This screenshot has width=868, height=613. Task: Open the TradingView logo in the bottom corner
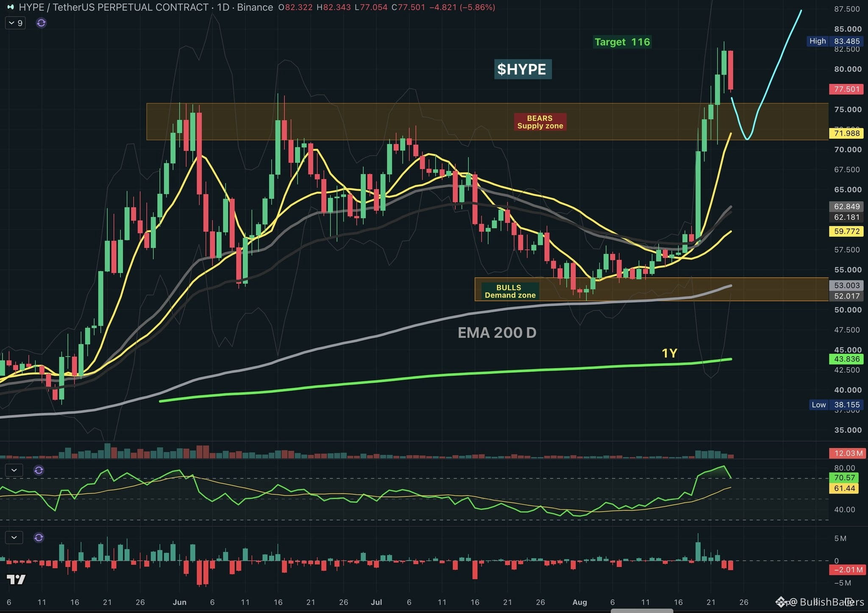(x=16, y=579)
